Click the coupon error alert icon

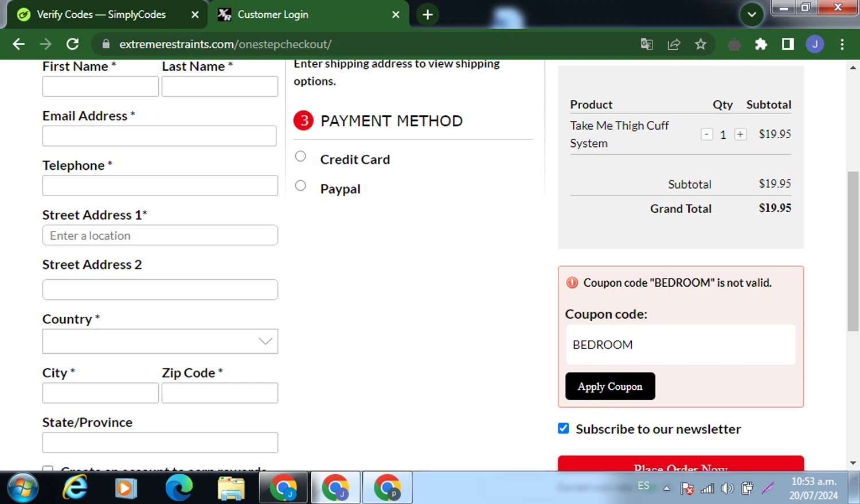click(x=572, y=283)
